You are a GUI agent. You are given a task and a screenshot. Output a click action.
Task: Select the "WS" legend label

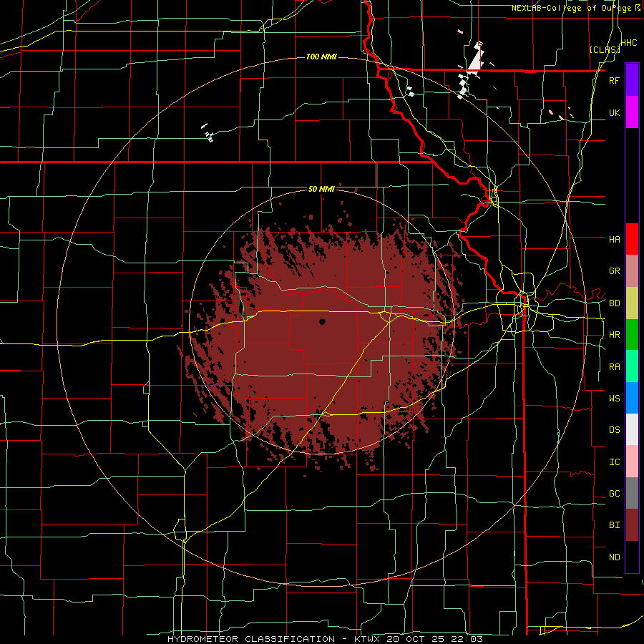tap(614, 399)
